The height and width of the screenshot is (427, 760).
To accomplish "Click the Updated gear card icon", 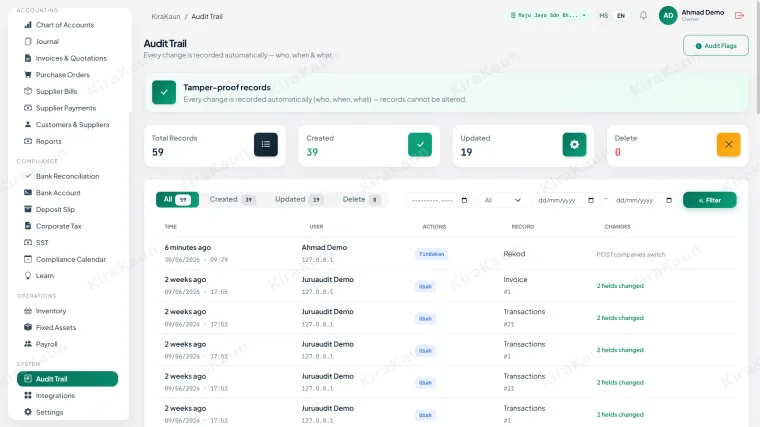I will click(574, 144).
